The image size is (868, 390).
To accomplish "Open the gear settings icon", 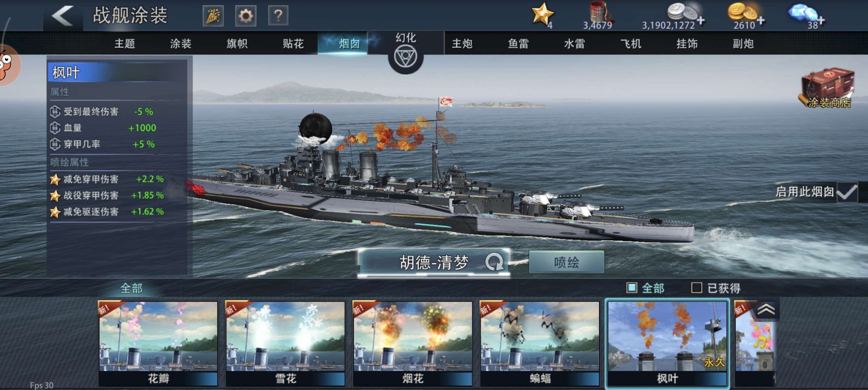I will (245, 15).
